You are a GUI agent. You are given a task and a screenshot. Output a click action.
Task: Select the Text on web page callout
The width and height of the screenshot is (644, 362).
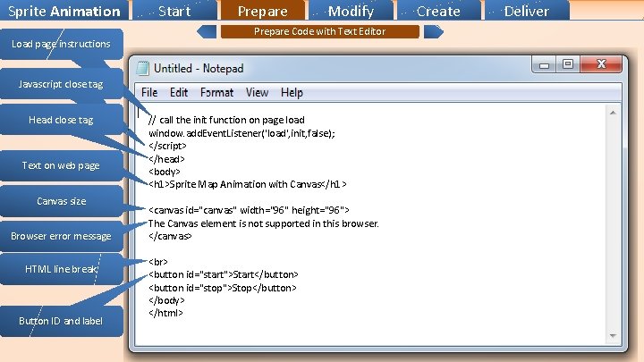61,165
